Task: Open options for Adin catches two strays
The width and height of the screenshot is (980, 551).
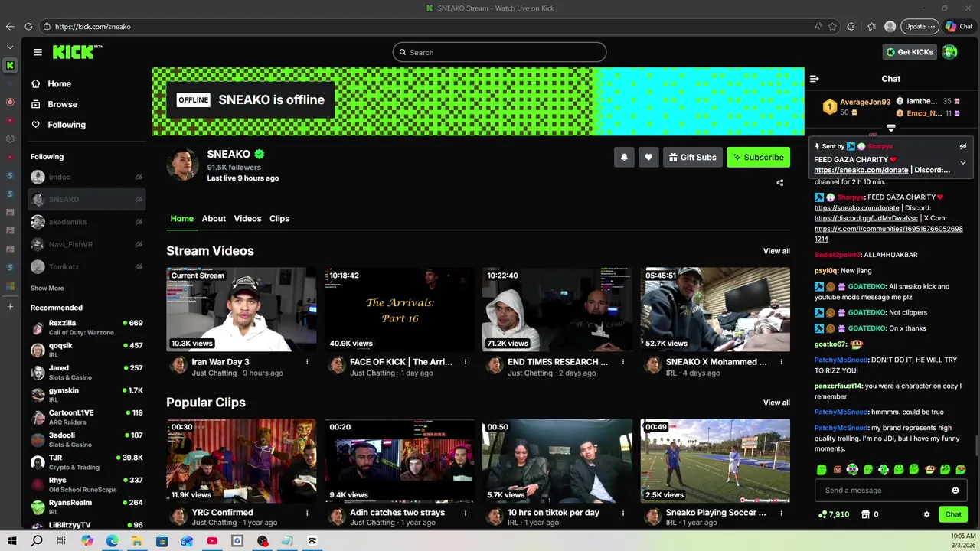Action: [x=465, y=513]
